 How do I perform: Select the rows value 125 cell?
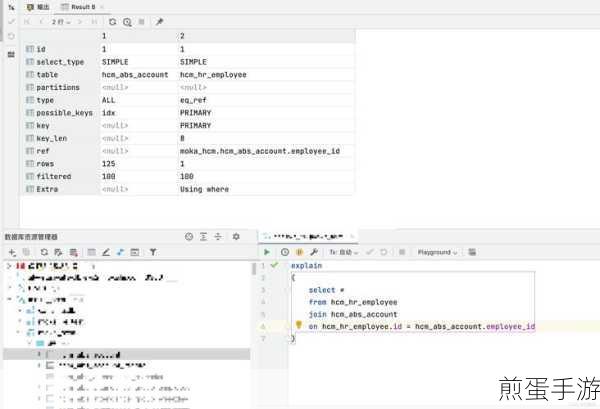pos(138,164)
